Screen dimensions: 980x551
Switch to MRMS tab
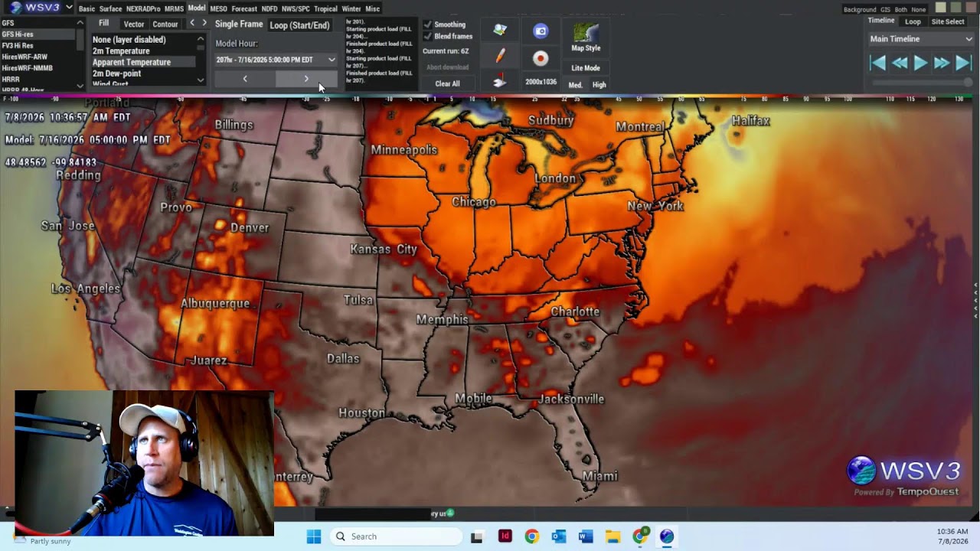[x=174, y=9]
